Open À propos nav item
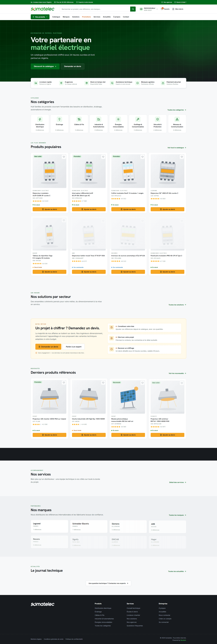This screenshot has width=217, height=644. [x=117, y=17]
